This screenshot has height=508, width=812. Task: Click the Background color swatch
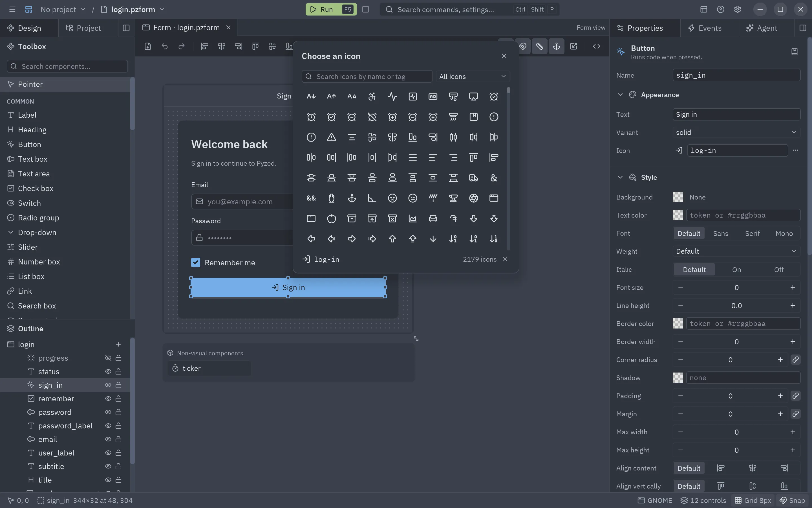(678, 197)
